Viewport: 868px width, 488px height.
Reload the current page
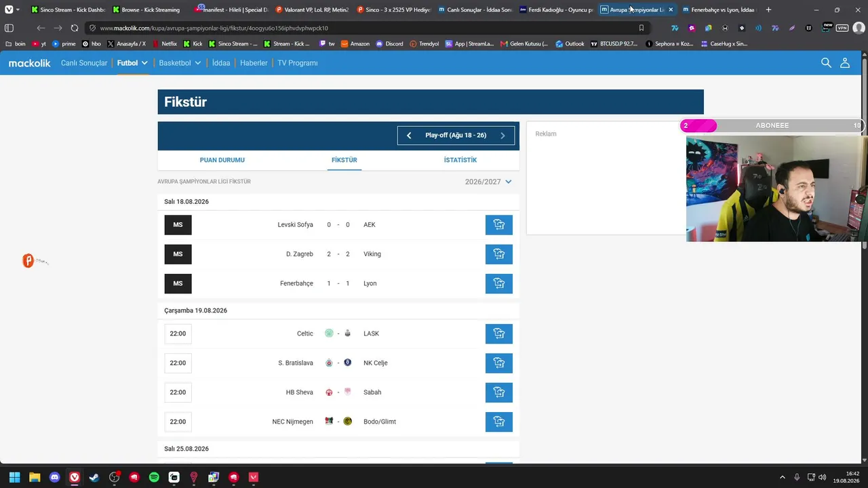(75, 28)
